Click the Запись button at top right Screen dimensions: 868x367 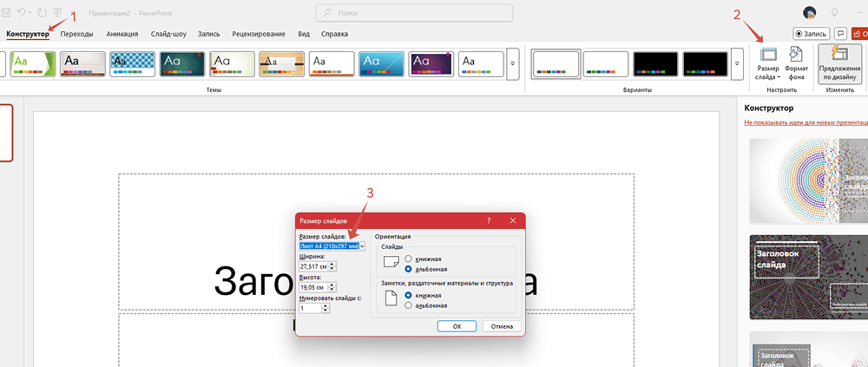pyautogui.click(x=811, y=34)
